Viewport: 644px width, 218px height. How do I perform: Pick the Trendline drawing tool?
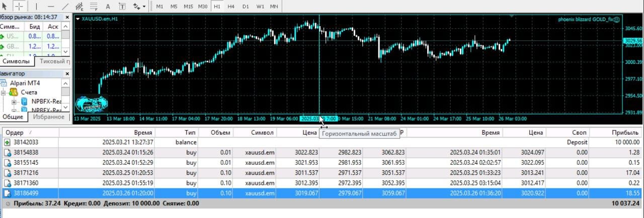[65, 6]
